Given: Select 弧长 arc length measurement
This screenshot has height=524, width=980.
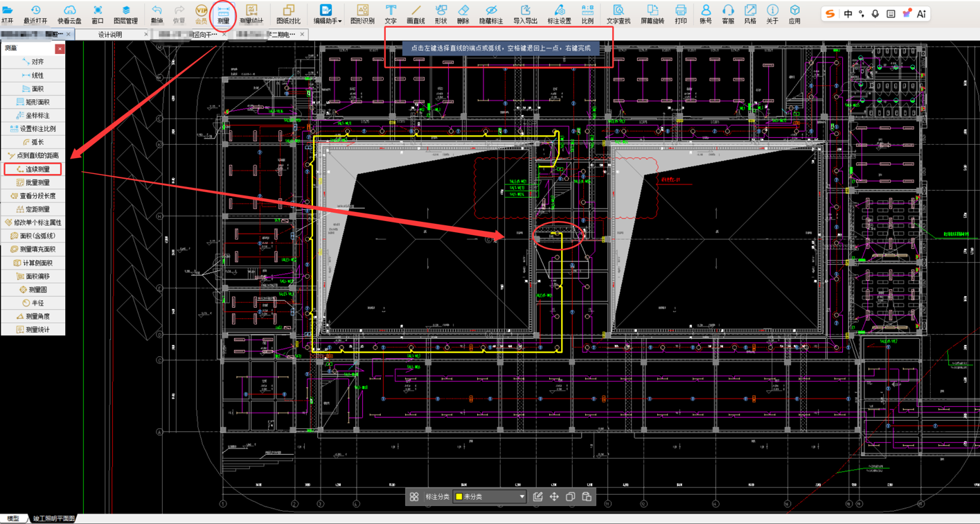Looking at the screenshot, I should click(x=33, y=142).
